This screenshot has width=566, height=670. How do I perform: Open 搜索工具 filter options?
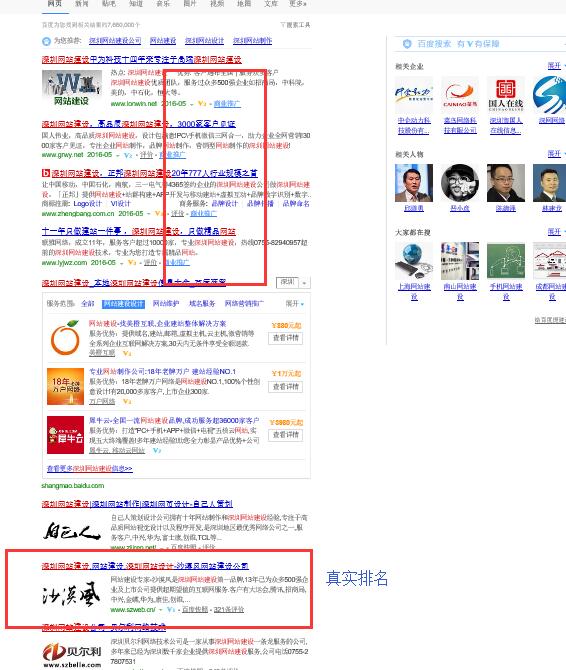tap(295, 25)
